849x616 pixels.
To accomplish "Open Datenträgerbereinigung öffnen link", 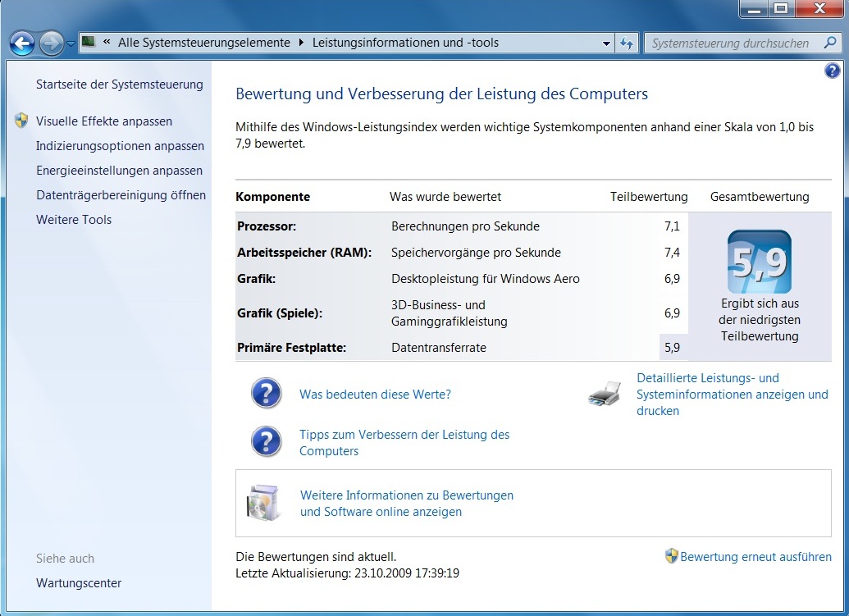I will pos(121,195).
